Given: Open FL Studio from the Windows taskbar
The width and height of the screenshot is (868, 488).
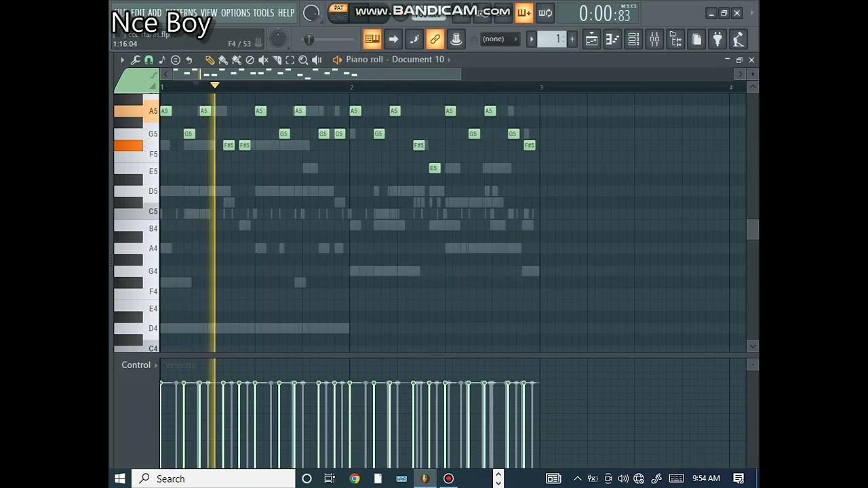Looking at the screenshot, I should (x=425, y=479).
